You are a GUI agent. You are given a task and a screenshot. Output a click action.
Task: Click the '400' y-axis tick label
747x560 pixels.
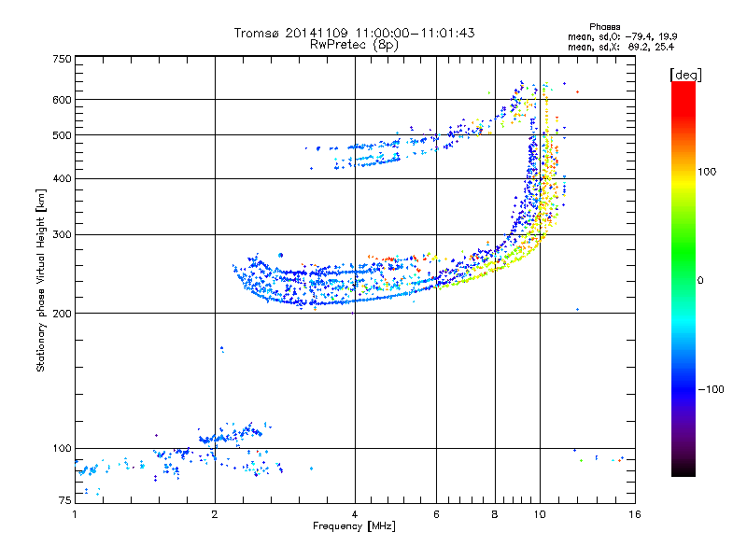pyautogui.click(x=62, y=179)
